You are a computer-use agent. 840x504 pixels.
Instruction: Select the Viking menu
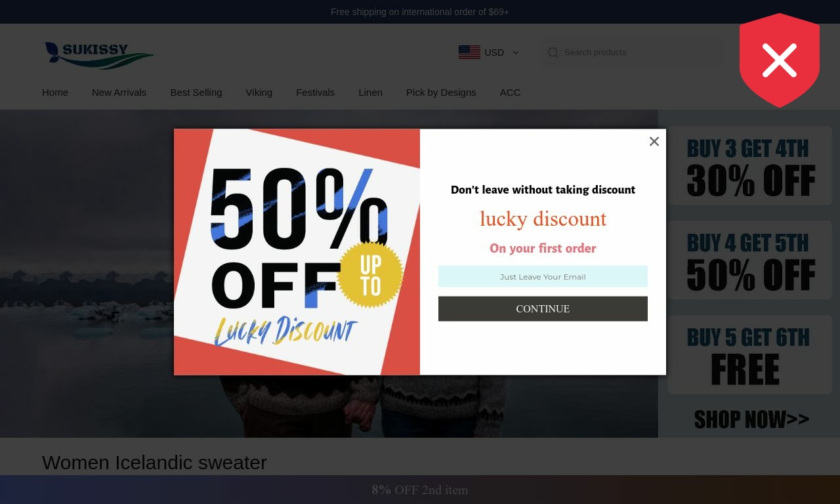click(259, 93)
